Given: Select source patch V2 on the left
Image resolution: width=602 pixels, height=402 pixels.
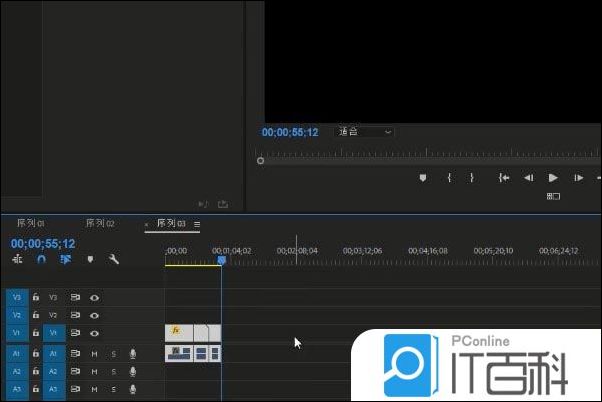Looking at the screenshot, I should (x=17, y=315).
